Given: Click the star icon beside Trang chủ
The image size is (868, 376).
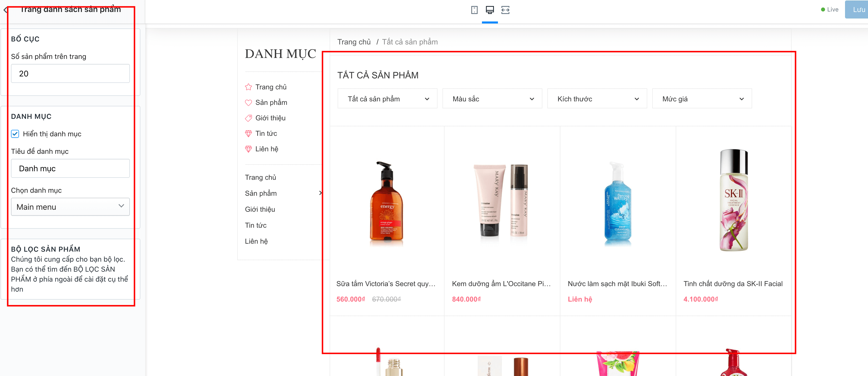Looking at the screenshot, I should 248,87.
